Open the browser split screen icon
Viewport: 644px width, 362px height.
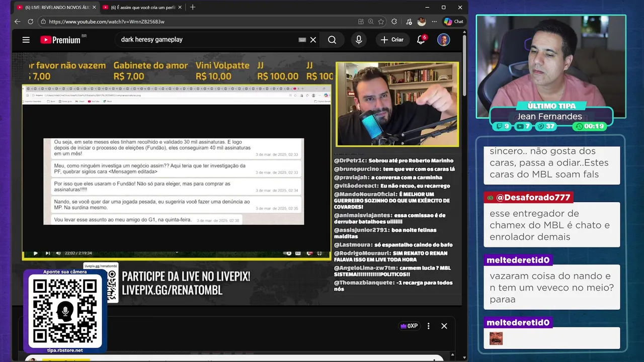pos(361,22)
